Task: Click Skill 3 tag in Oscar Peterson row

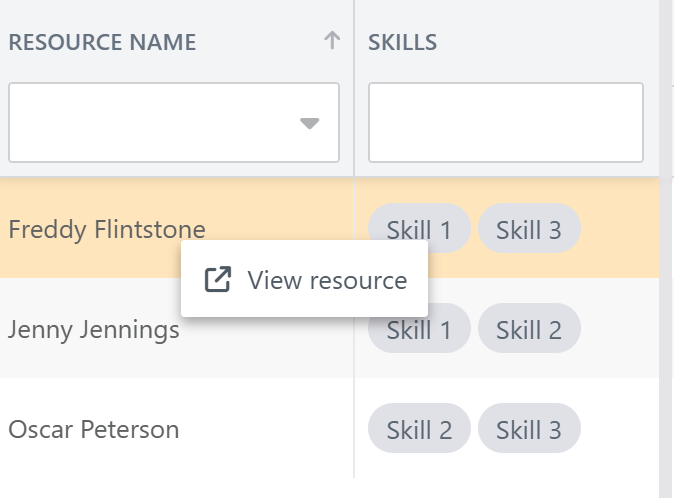Action: coord(529,429)
